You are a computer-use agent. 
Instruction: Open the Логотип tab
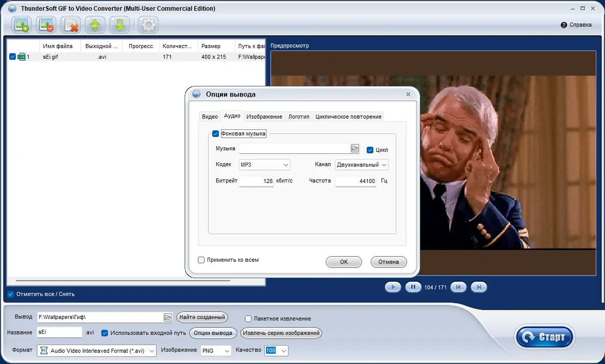(299, 117)
